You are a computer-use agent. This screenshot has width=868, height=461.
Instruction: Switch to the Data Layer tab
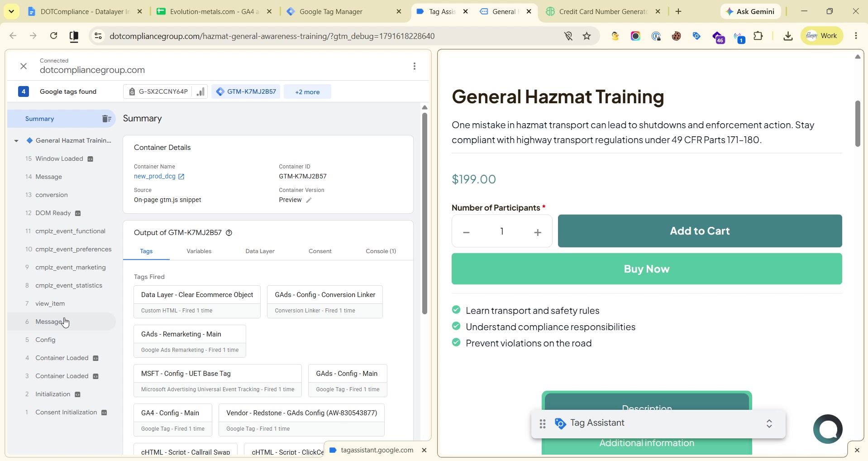(x=260, y=251)
